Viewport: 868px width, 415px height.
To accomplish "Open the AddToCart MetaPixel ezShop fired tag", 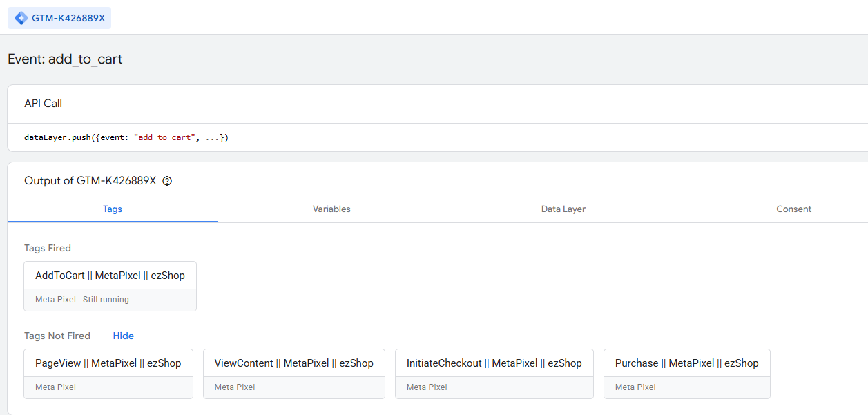I will coord(110,286).
